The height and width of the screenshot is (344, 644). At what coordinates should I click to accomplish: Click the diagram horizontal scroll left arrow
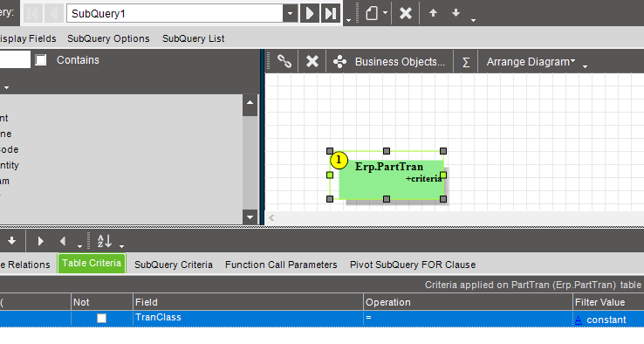[x=271, y=217]
